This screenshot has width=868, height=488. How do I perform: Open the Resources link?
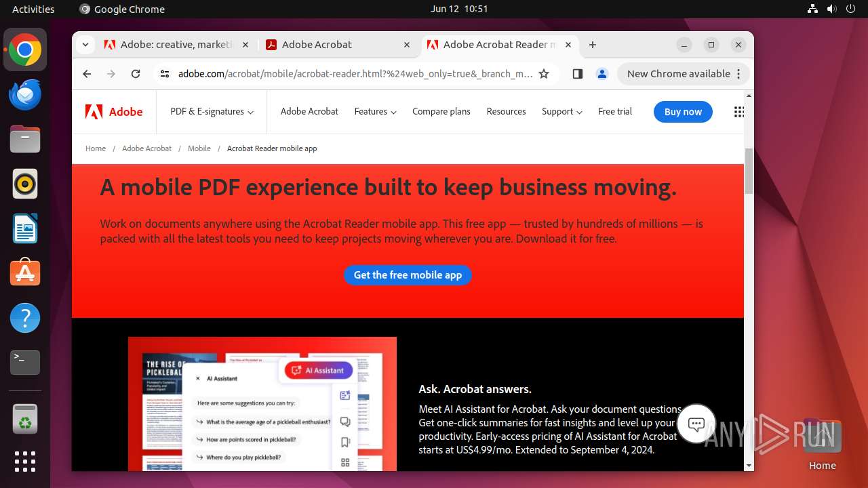coord(506,112)
